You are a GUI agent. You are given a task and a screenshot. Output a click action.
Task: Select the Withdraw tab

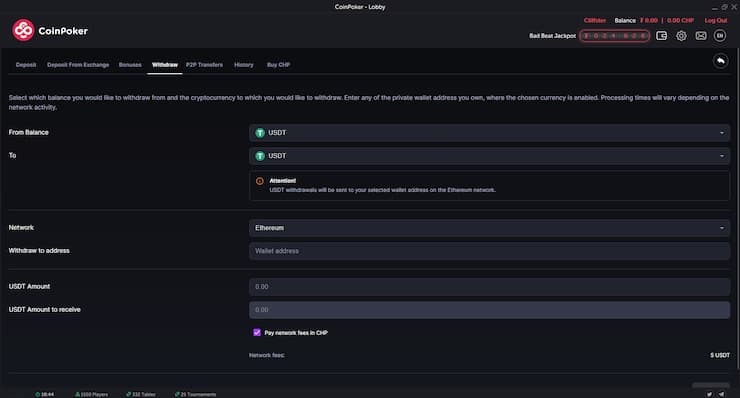point(165,65)
